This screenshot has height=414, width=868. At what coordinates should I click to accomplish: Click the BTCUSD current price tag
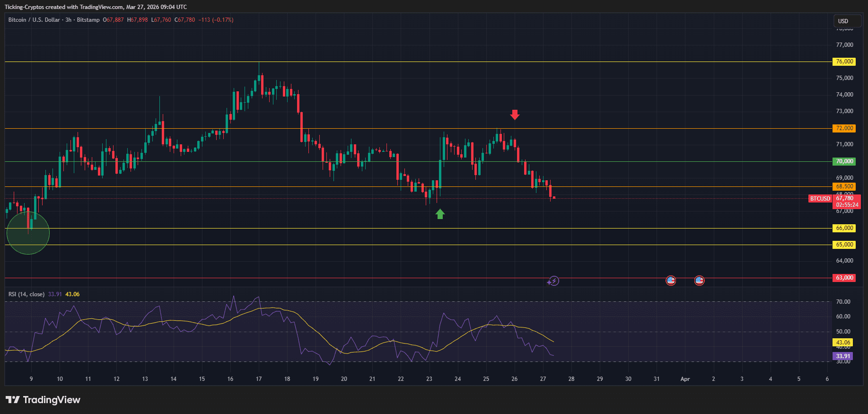820,199
